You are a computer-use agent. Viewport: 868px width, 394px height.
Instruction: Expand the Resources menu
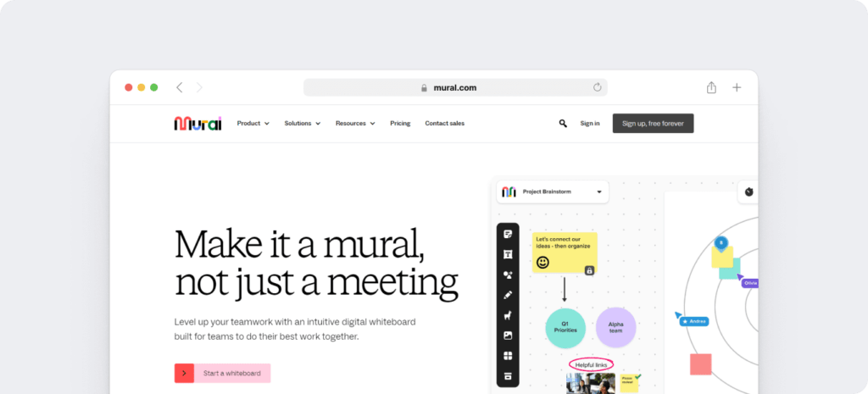355,124
